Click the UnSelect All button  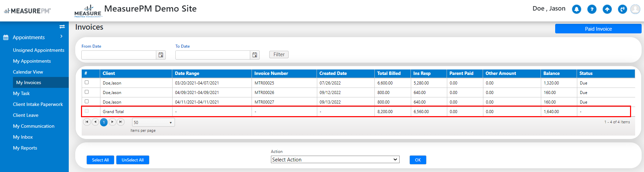(x=133, y=160)
